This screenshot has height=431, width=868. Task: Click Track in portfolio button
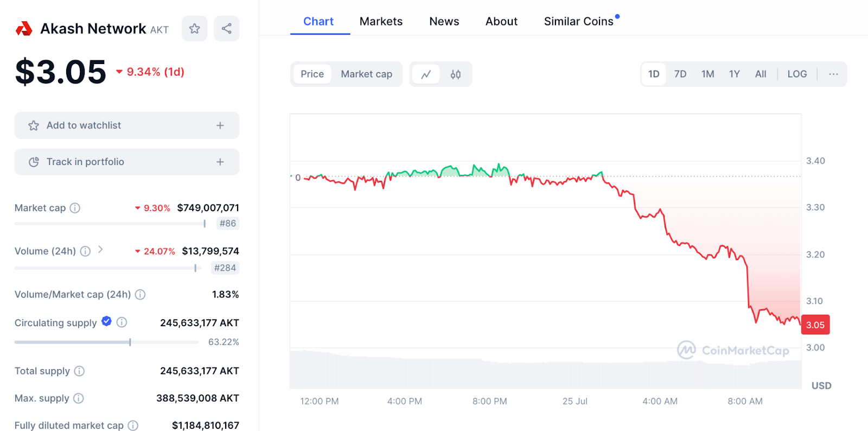(x=126, y=162)
